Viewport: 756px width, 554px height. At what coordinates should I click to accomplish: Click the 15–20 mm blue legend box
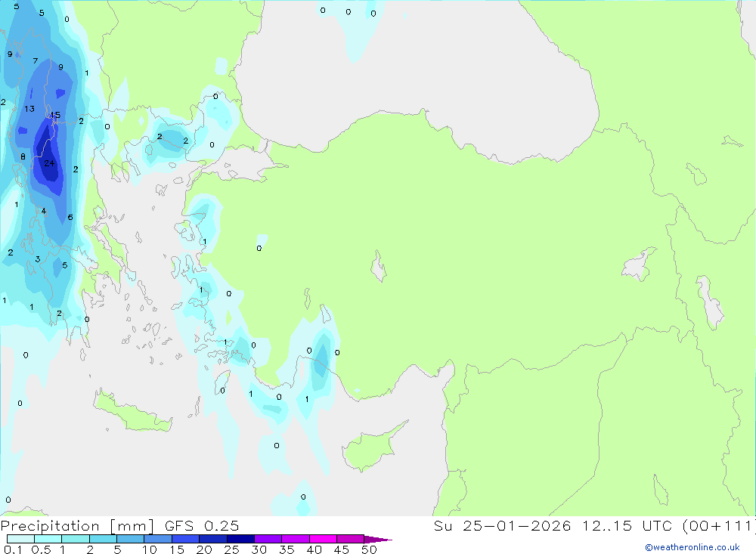186,539
